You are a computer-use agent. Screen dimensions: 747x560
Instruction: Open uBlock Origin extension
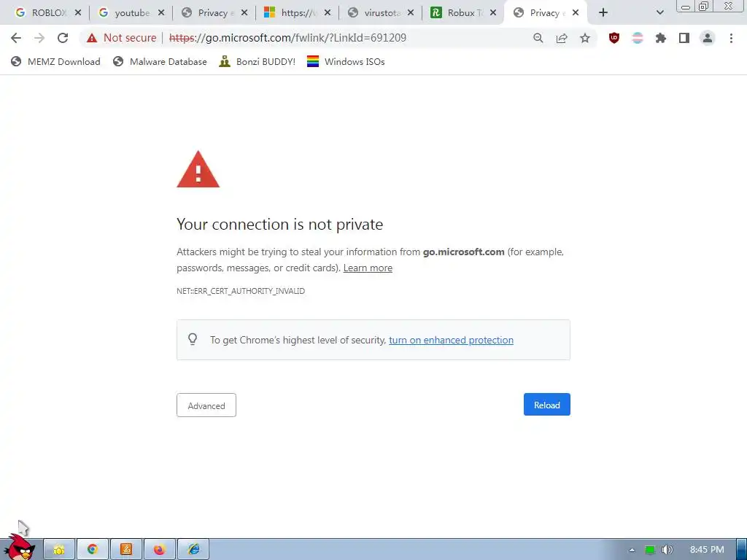tap(614, 38)
